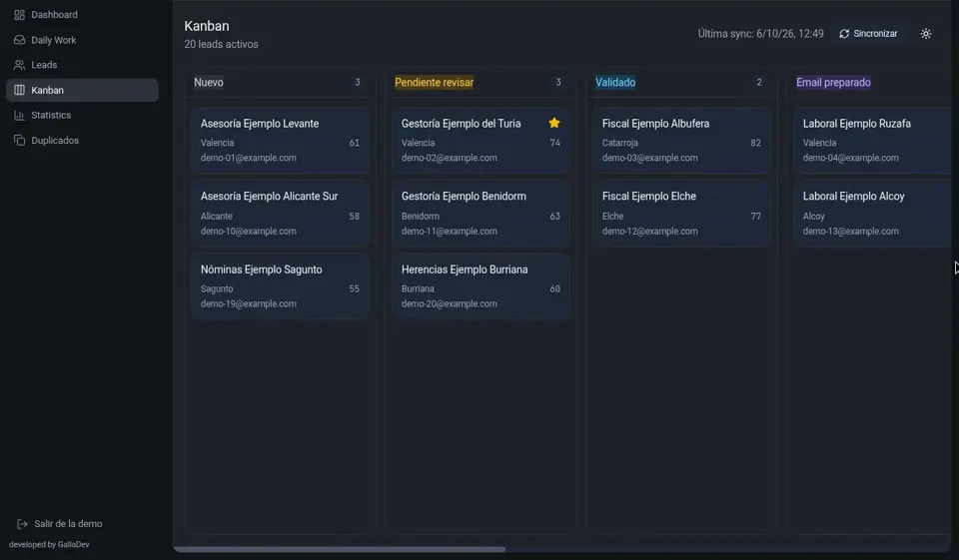Viewport: 959px width, 560px height.
Task: Click the email demo-12@example.com
Action: point(649,232)
